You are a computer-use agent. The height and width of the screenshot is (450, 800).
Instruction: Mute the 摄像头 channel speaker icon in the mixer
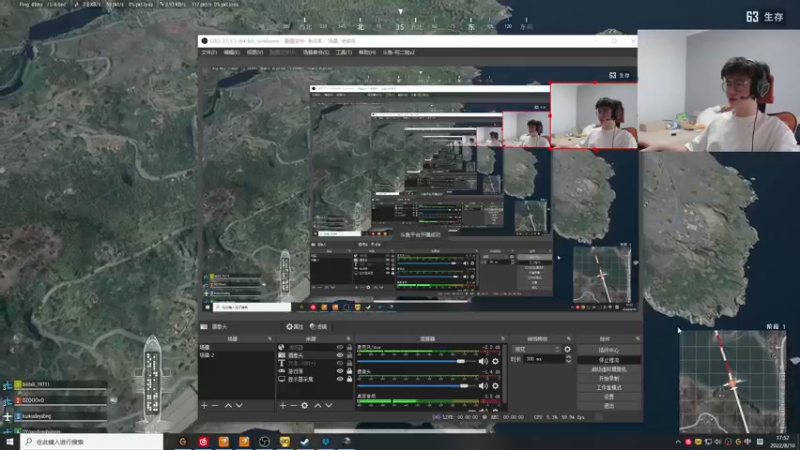pos(483,386)
